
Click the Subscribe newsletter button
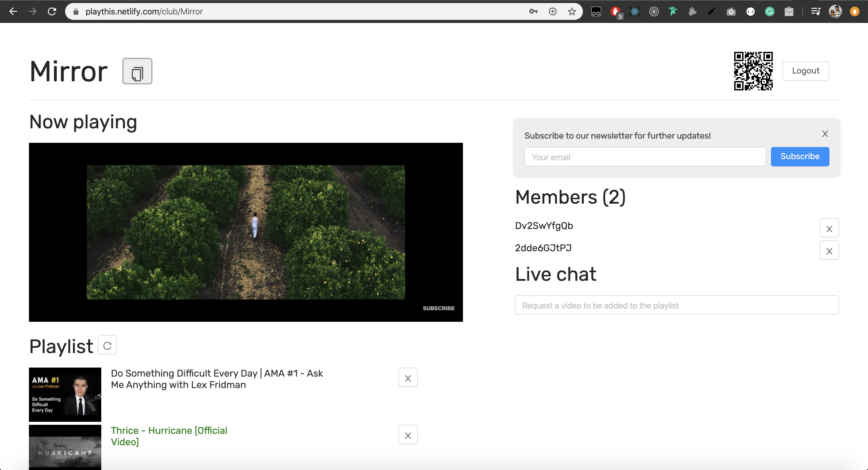pyautogui.click(x=800, y=157)
